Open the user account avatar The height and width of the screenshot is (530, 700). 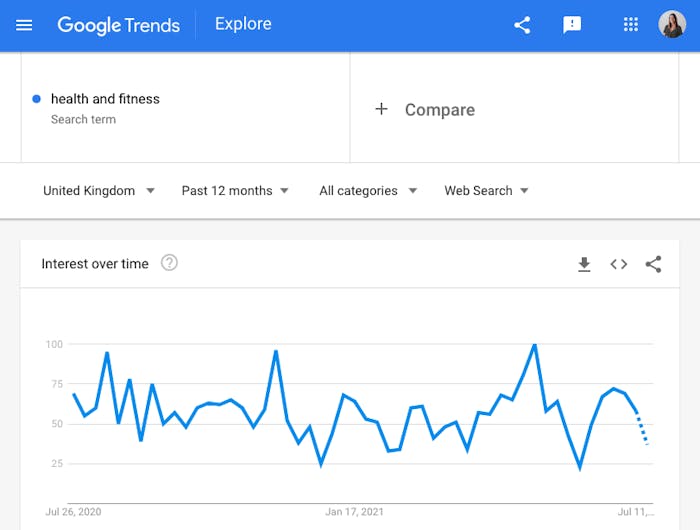[672, 25]
